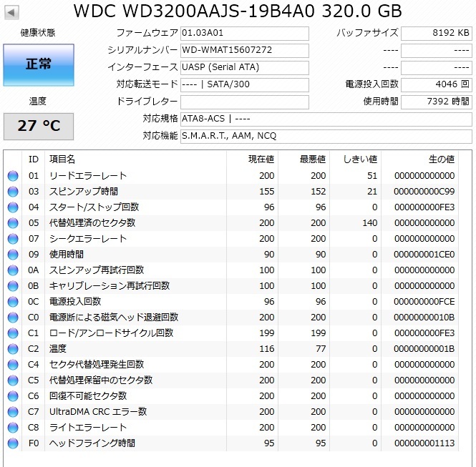
Task: Click the firmware field showing 01.03A01
Action: tap(245, 33)
